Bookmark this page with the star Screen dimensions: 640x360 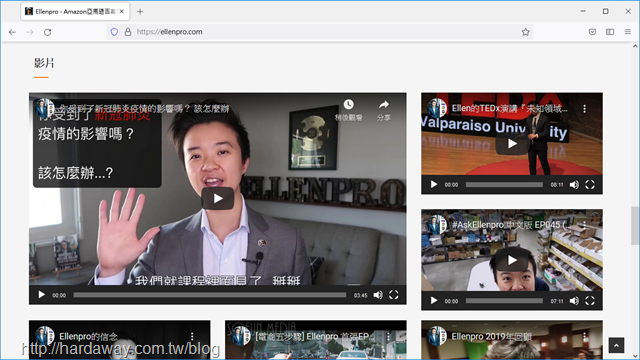point(525,32)
